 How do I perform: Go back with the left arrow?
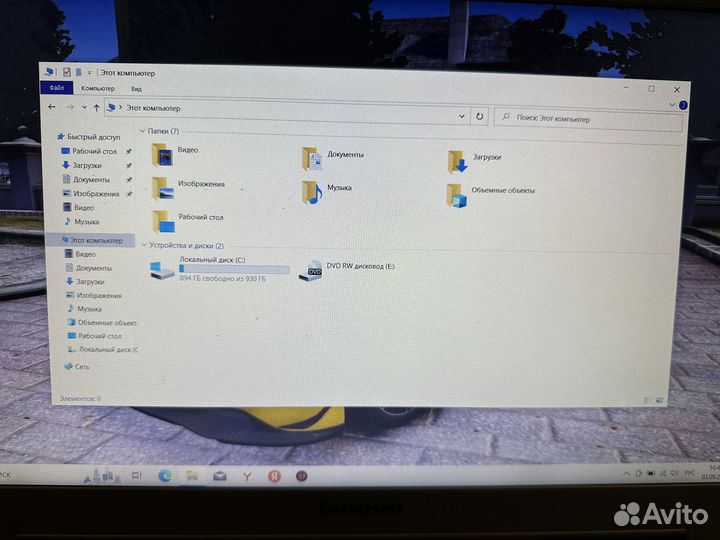coord(52,107)
